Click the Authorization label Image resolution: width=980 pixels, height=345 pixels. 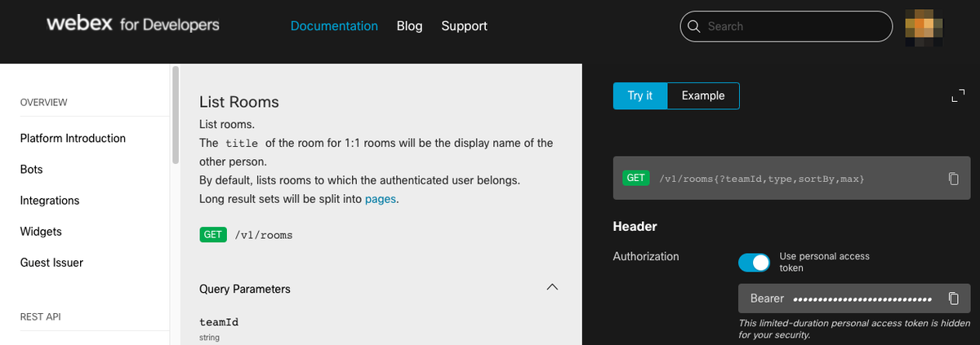(x=646, y=256)
